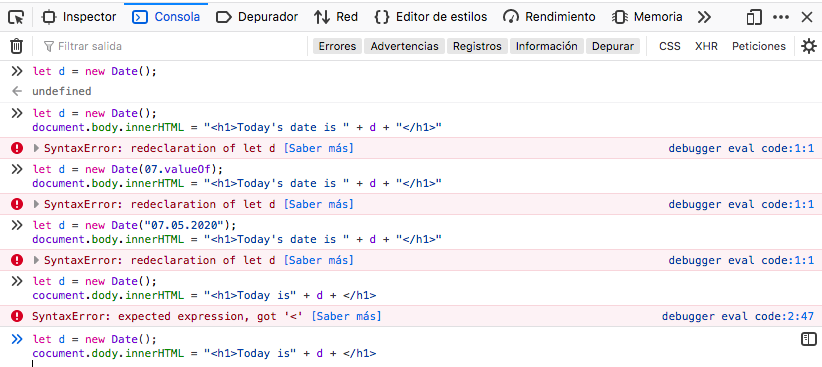Click the undefined result text
822x367 pixels.
click(62, 91)
